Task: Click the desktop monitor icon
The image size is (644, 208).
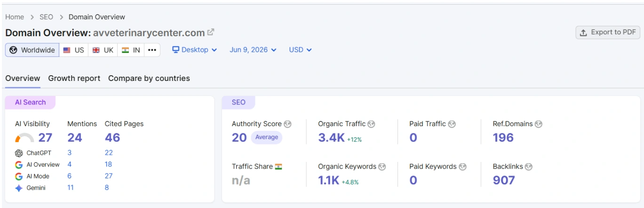Action: 176,49
